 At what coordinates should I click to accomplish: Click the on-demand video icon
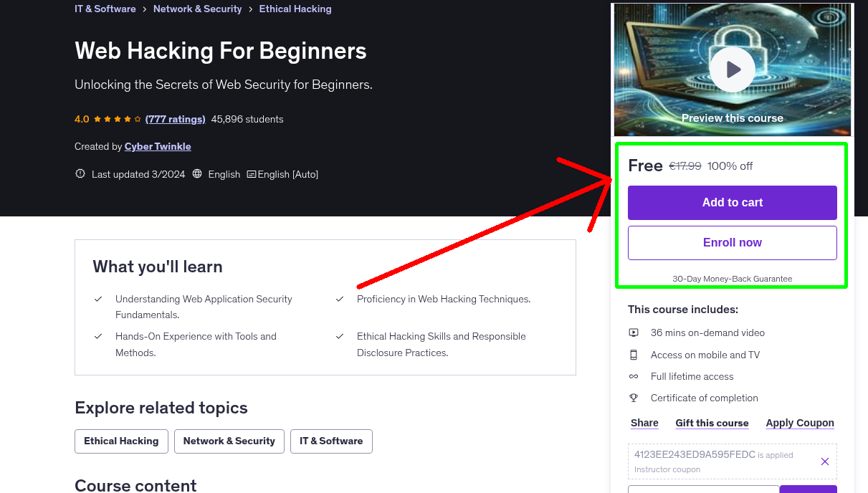[634, 332]
